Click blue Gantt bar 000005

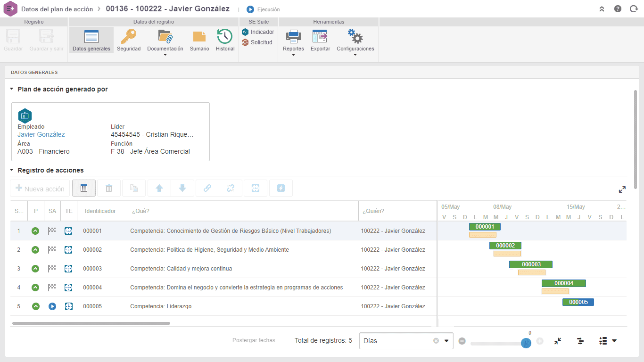578,302
